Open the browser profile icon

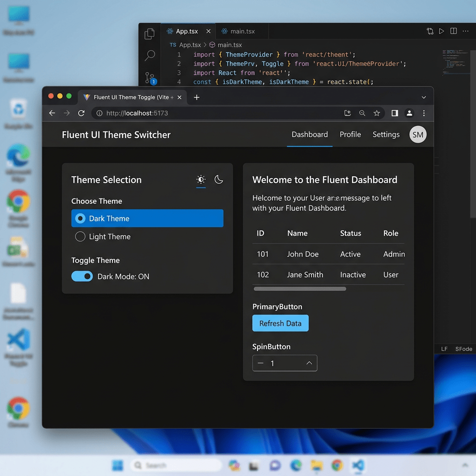pos(409,113)
